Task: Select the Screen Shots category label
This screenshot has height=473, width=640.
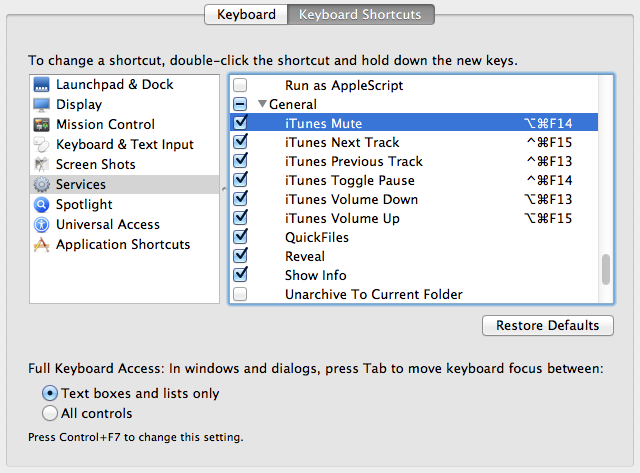Action: [x=96, y=164]
